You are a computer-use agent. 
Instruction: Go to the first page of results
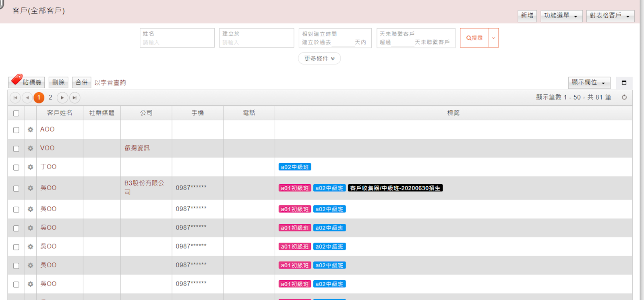[x=15, y=98]
